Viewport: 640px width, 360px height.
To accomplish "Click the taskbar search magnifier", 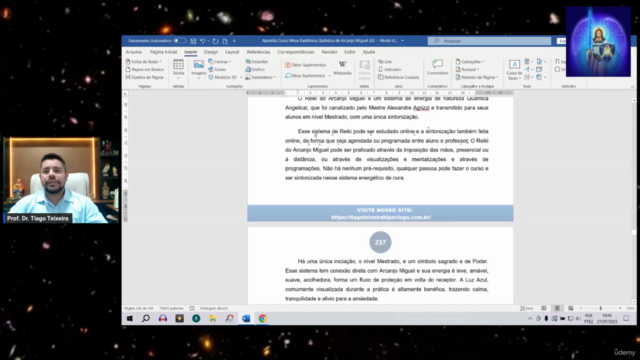I will (146, 318).
